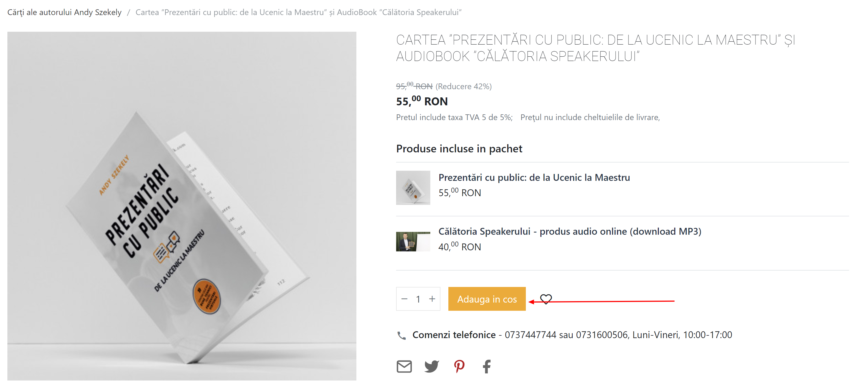Share product on Facebook

[487, 366]
